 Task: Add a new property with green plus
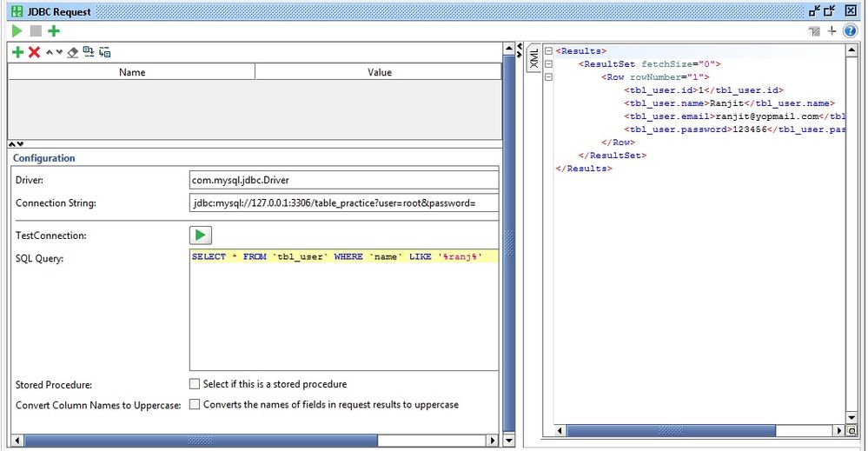click(x=17, y=52)
